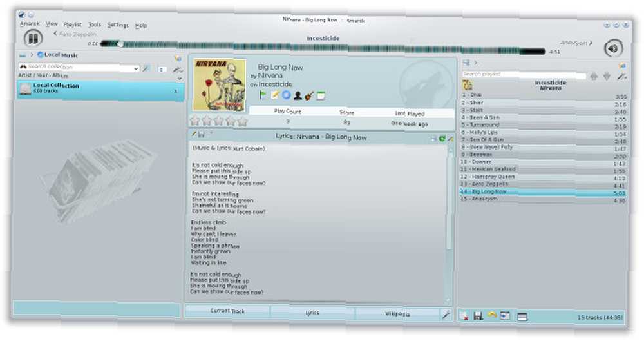Click the Nirvana Incesticide album cover
The height and width of the screenshot is (341, 644).
click(220, 84)
